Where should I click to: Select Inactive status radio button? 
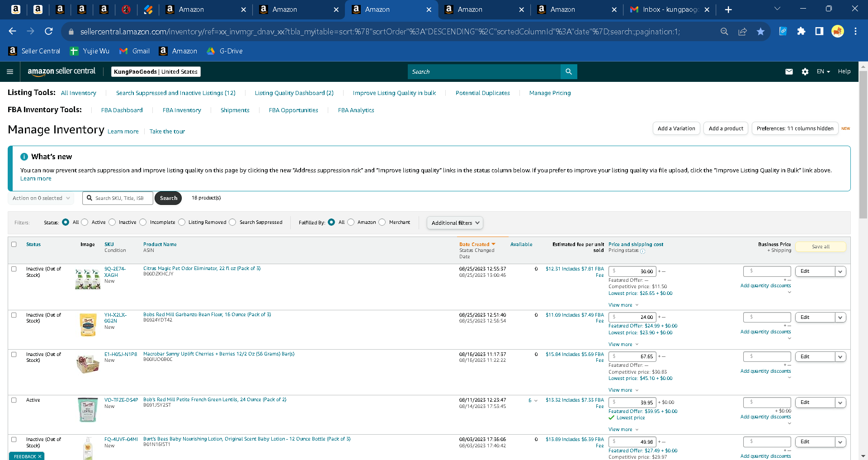(112, 222)
